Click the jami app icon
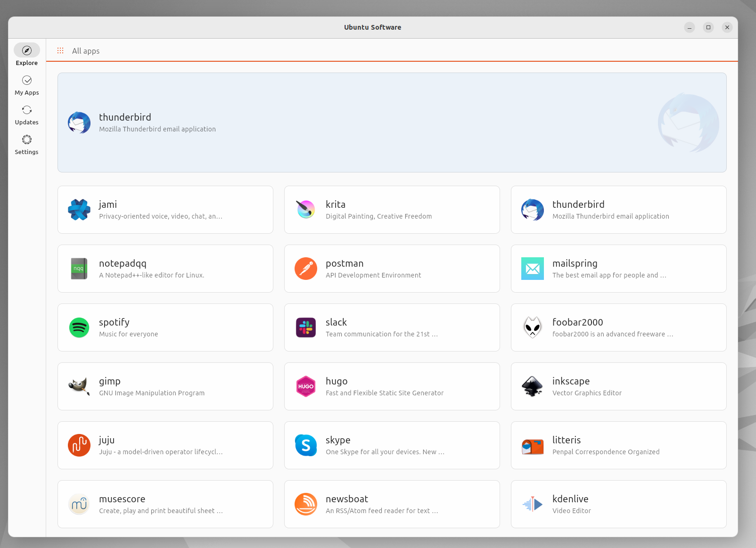The height and width of the screenshot is (548, 756). [x=79, y=210]
